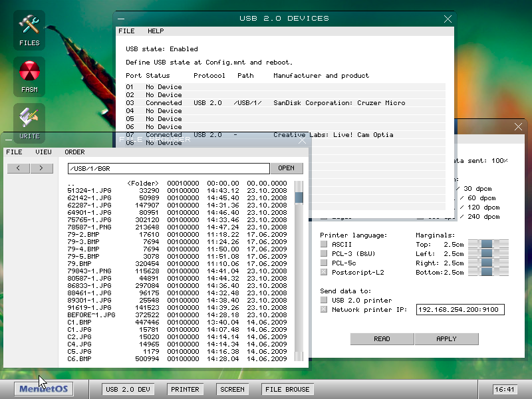Enable the PCL-5c printer language
The image size is (532, 399).
click(x=324, y=263)
